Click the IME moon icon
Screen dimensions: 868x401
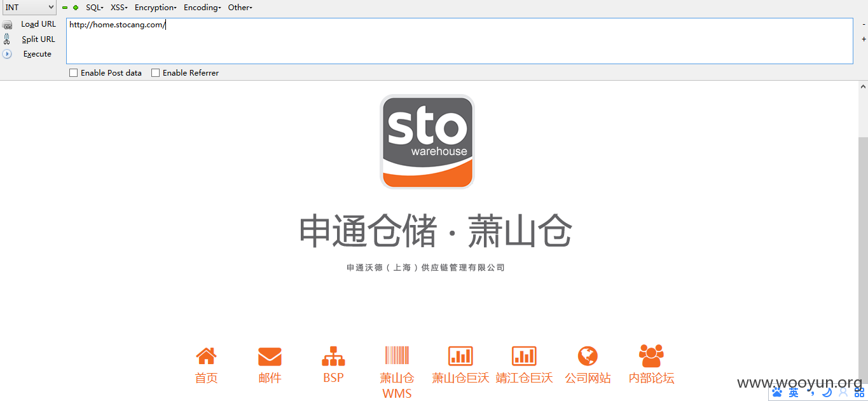827,392
